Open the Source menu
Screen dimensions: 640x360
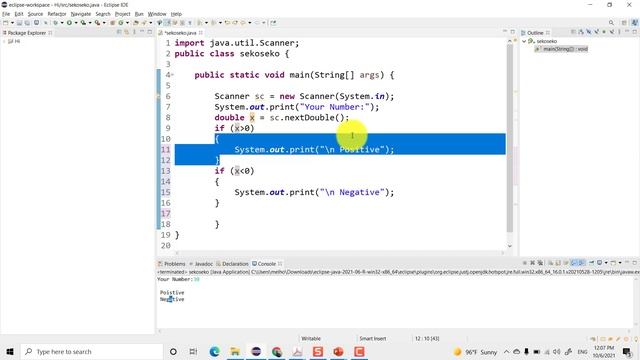[x=35, y=14]
